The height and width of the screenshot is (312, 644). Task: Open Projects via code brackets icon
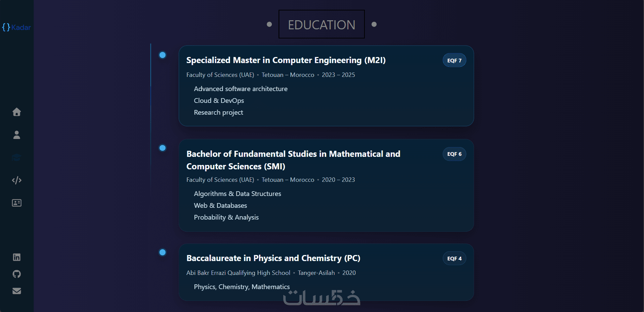pyautogui.click(x=17, y=180)
